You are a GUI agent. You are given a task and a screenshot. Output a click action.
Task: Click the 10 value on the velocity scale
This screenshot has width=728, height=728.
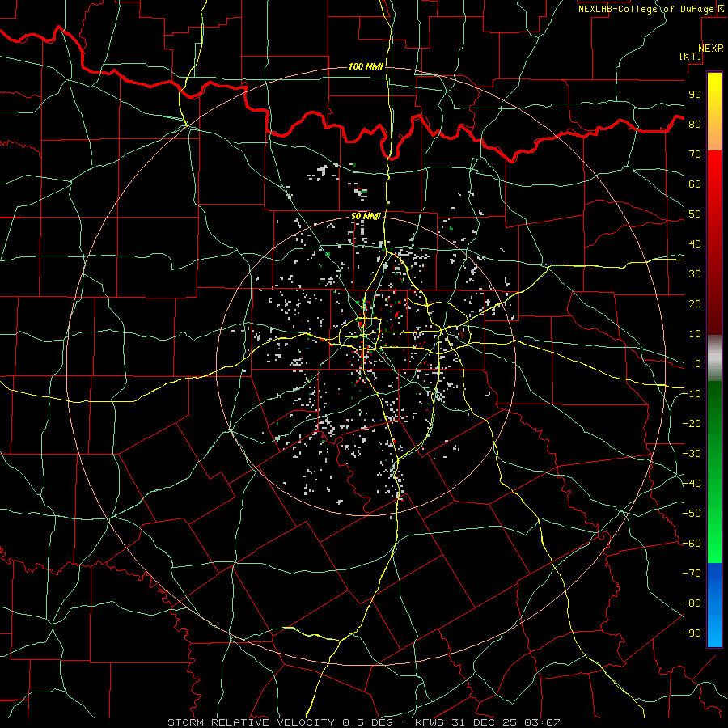(x=695, y=334)
